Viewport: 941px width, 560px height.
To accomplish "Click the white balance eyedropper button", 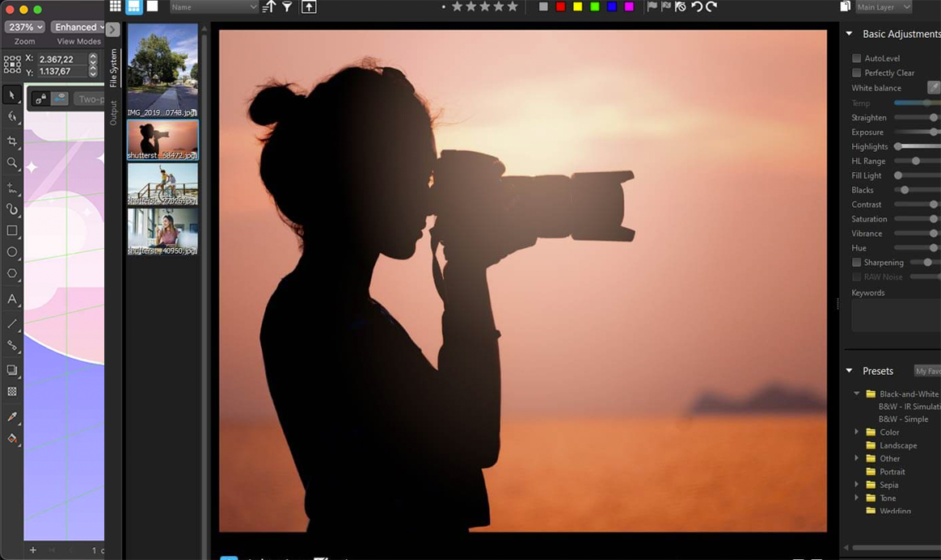I will [x=934, y=87].
